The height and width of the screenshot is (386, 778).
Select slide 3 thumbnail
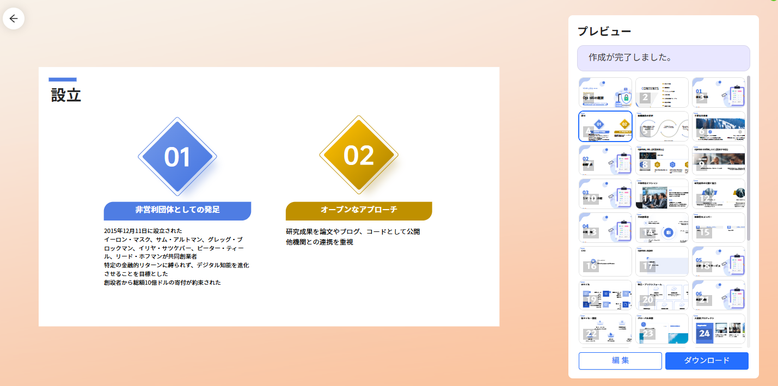718,93
